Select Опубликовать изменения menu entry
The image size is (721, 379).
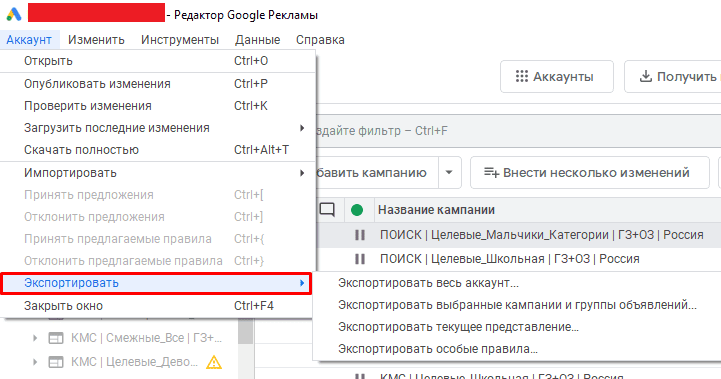tap(158, 84)
